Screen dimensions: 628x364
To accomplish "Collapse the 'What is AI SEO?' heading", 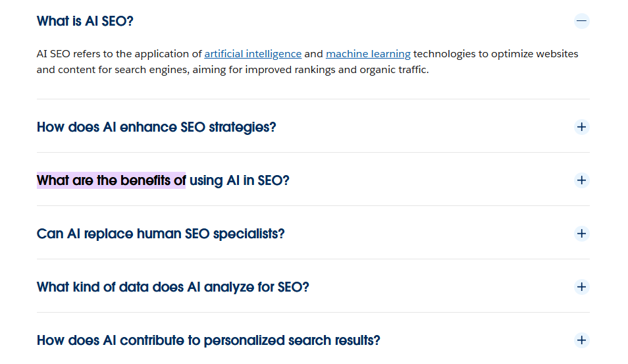I will coord(85,21).
